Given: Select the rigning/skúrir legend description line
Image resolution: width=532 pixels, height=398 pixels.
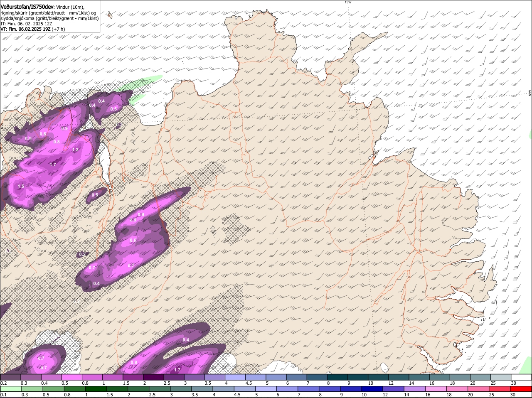Looking at the screenshot, I should click(x=48, y=13).
